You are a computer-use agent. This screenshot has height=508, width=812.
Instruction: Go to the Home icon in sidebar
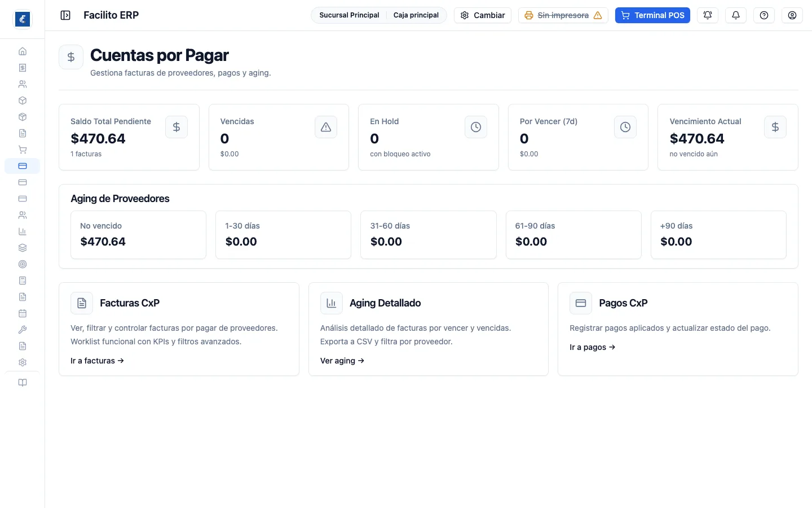[23, 51]
